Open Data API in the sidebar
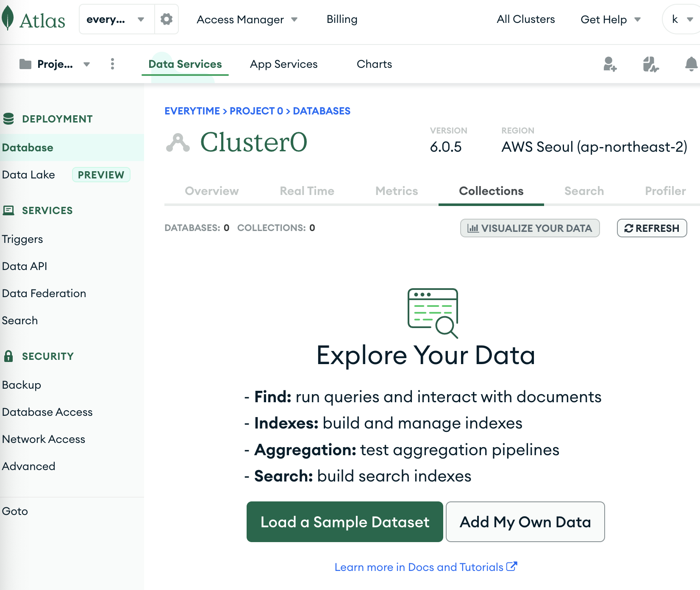Viewport: 700px width, 590px height. tap(25, 266)
